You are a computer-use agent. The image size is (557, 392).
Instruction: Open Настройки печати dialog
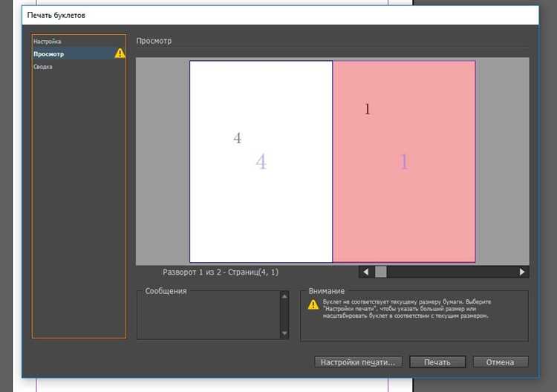coord(358,362)
